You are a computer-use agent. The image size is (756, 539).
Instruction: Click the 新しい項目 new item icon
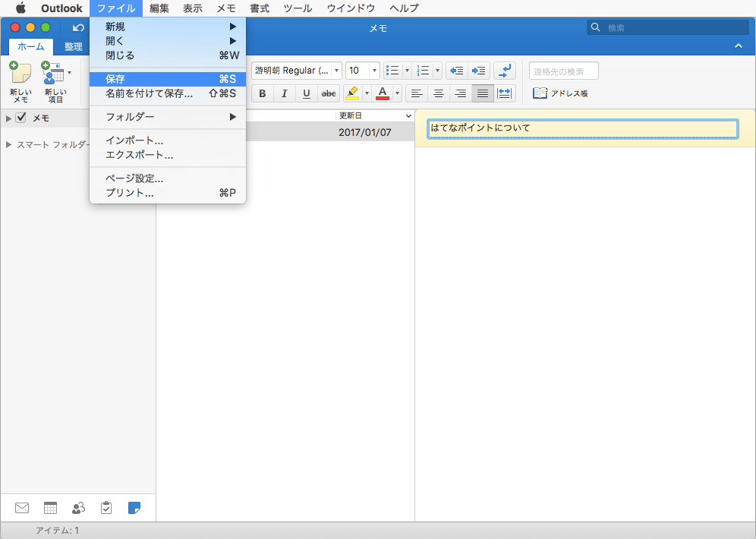[x=55, y=82]
